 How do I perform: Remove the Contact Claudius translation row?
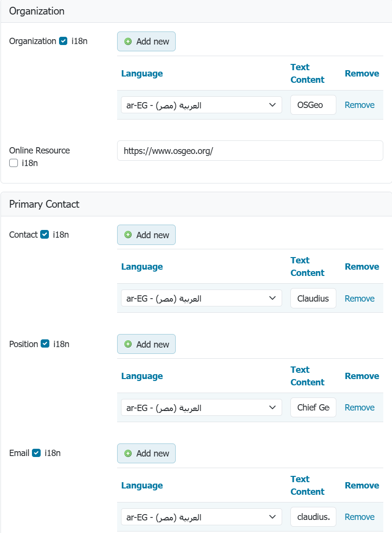tap(359, 299)
